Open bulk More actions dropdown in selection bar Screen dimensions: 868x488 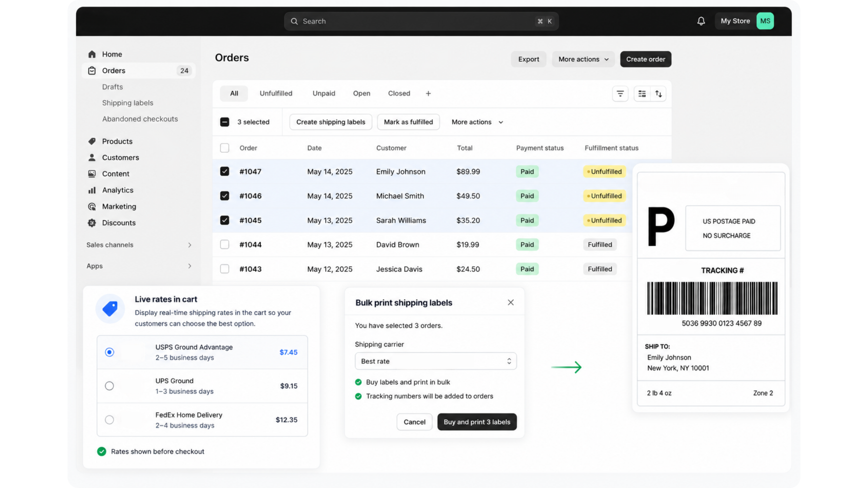(477, 122)
